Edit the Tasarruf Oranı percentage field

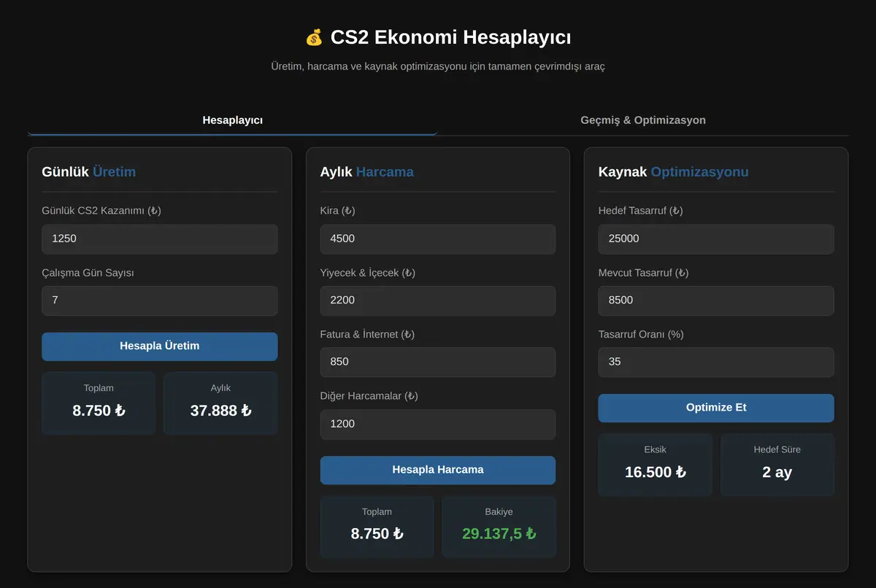click(715, 362)
